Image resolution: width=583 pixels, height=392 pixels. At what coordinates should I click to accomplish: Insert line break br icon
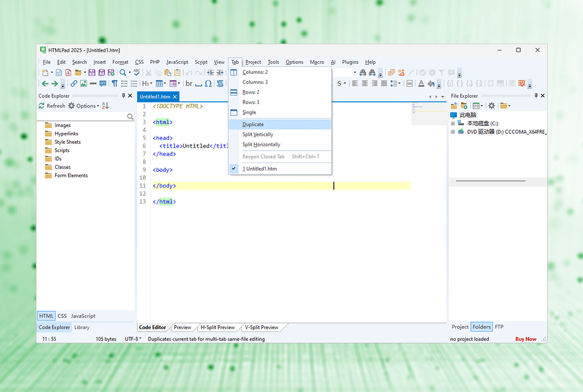[x=189, y=83]
